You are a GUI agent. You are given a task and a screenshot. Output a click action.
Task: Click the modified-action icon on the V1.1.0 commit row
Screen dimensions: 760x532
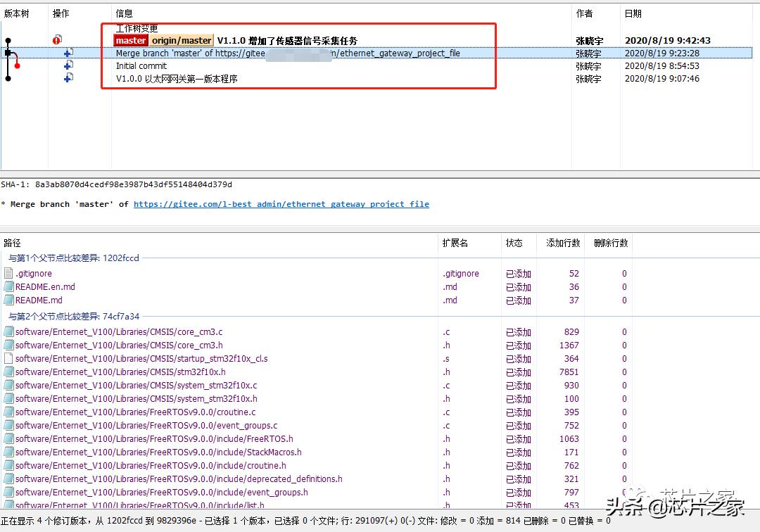57,39
